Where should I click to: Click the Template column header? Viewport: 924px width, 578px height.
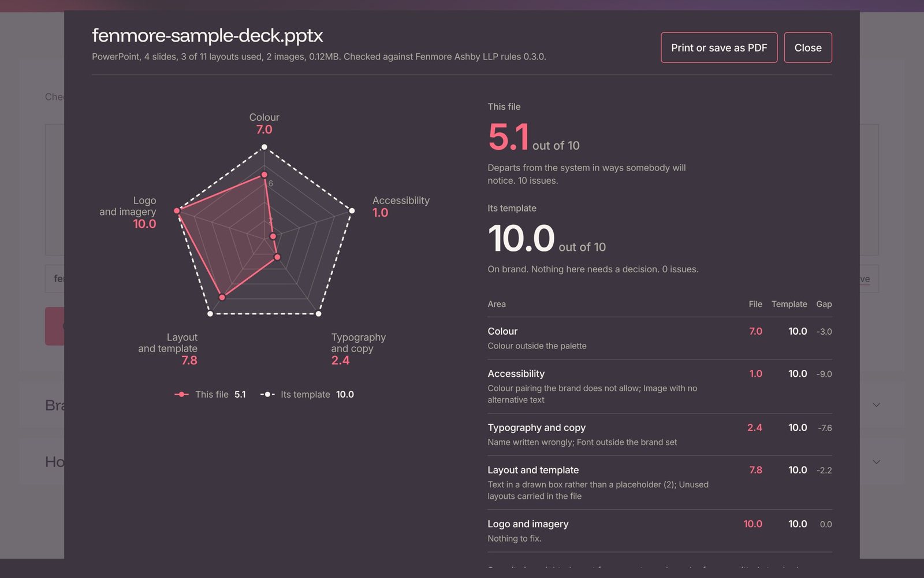pyautogui.click(x=789, y=304)
